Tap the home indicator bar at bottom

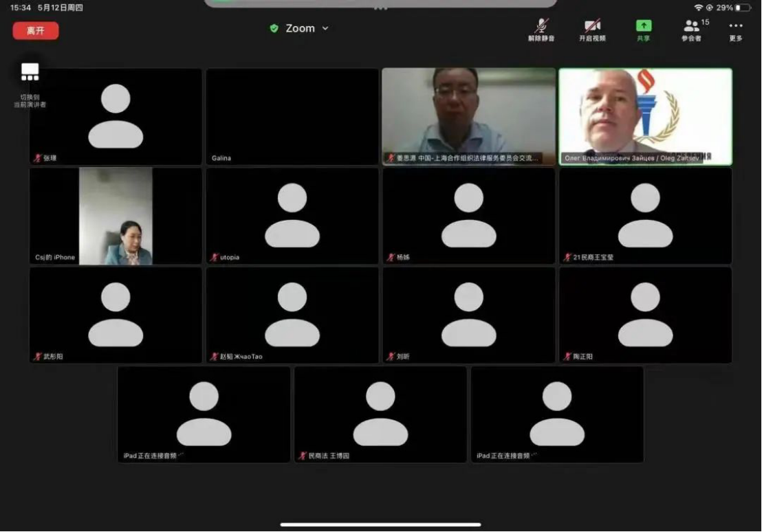click(380, 524)
